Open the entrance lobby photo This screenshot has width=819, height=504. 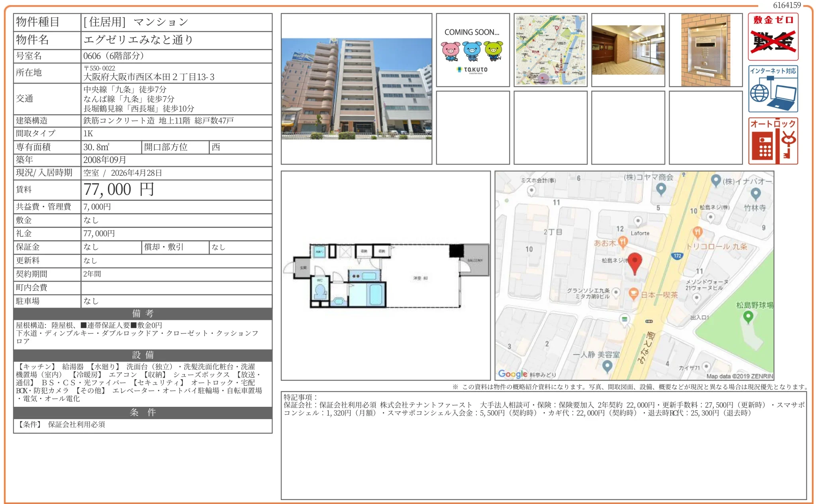pyautogui.click(x=628, y=50)
